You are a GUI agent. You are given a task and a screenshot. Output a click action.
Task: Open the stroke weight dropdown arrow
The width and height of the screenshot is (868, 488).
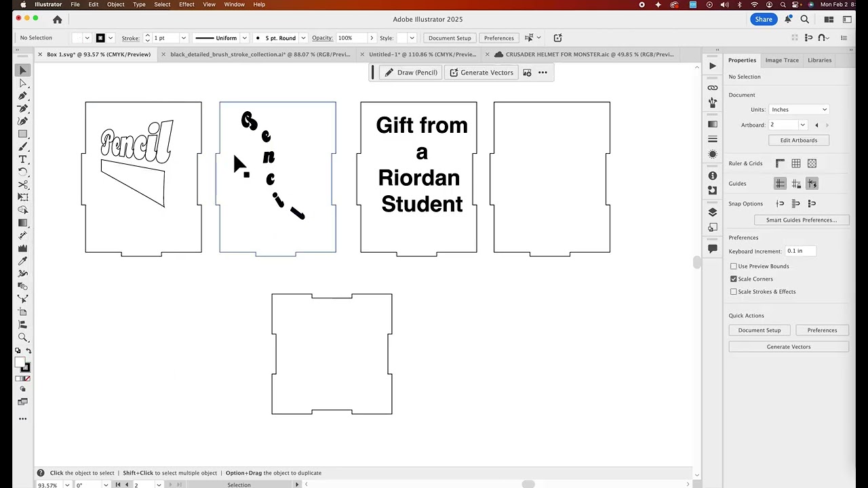tap(184, 38)
